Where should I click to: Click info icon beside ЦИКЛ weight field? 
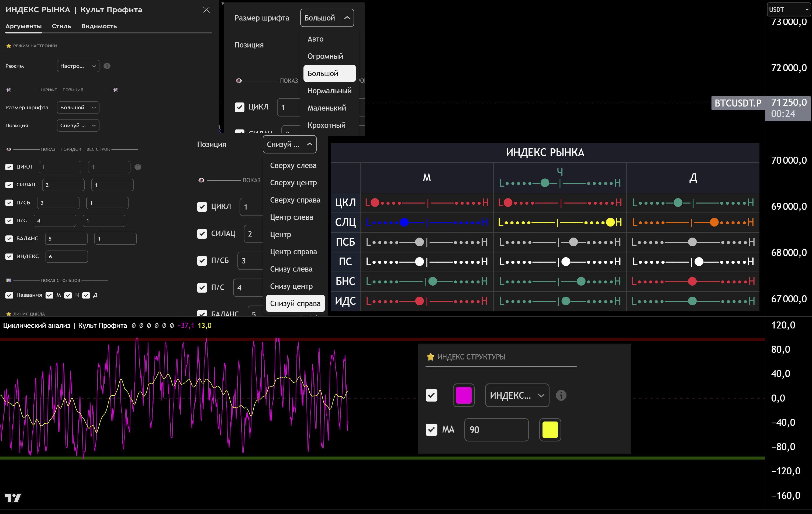[x=138, y=167]
